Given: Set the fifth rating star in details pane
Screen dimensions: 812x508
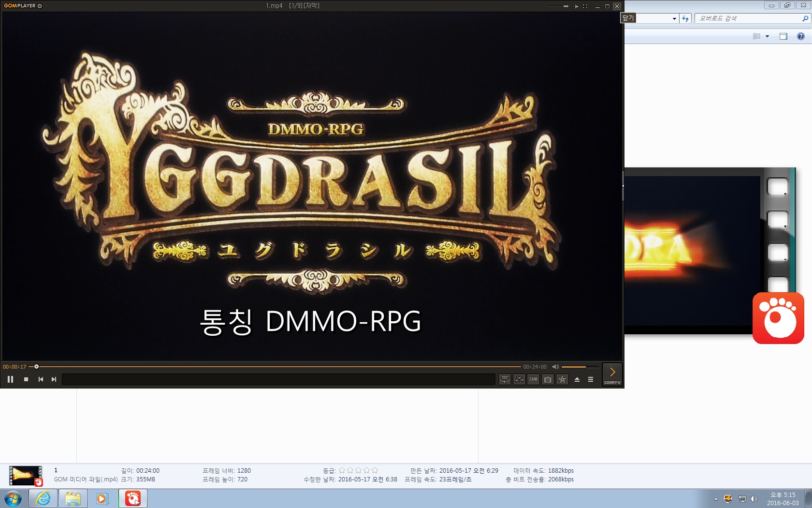Looking at the screenshot, I should (375, 470).
